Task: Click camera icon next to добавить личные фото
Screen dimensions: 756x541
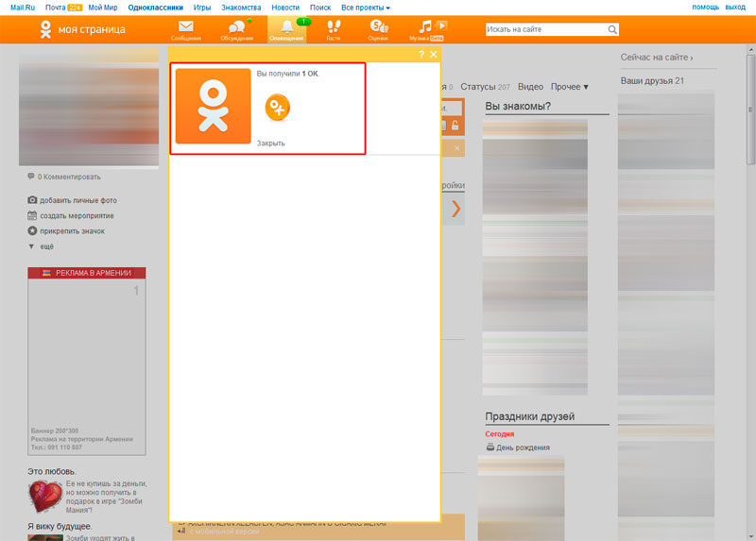Action: (x=32, y=199)
